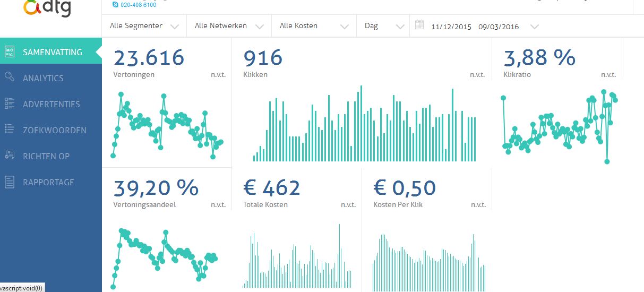Click the dtg logo
The width and height of the screenshot is (644, 292).
coord(48,7)
